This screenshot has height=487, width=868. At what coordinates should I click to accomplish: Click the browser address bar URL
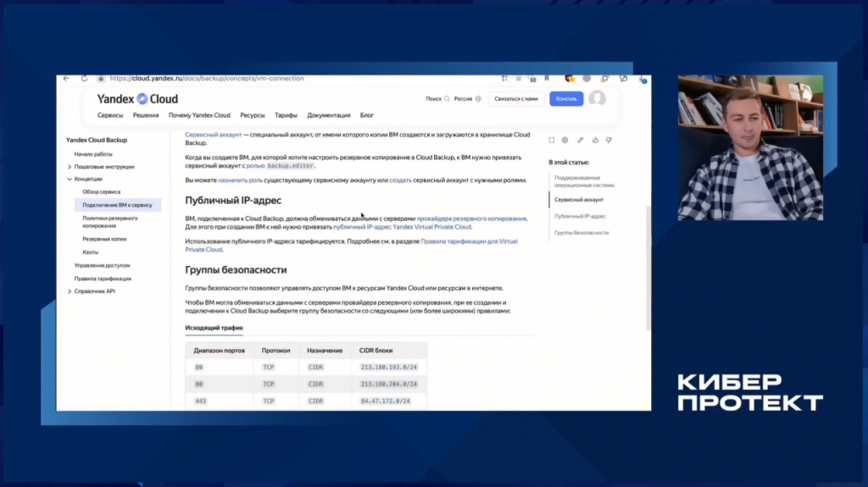click(207, 79)
